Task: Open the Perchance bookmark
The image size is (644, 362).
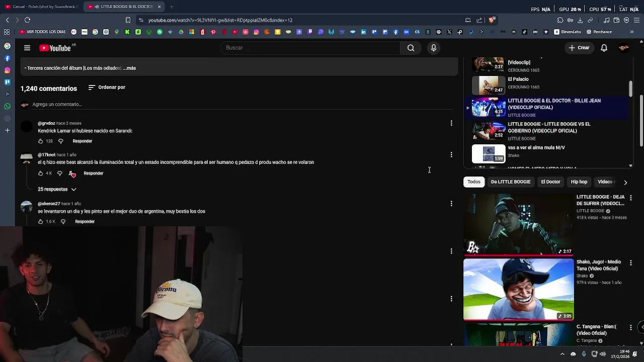Action: click(599, 32)
